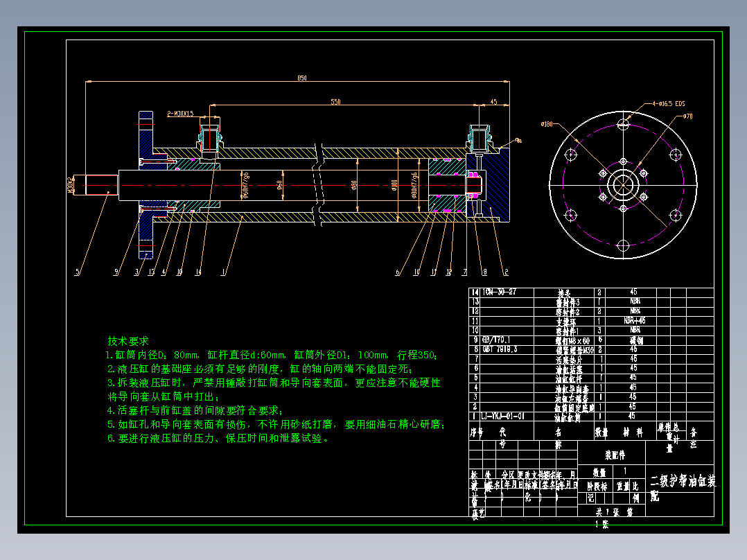Viewport: 747px width, 560px height.
Task: Select the 550 dimension text
Action: [336, 102]
